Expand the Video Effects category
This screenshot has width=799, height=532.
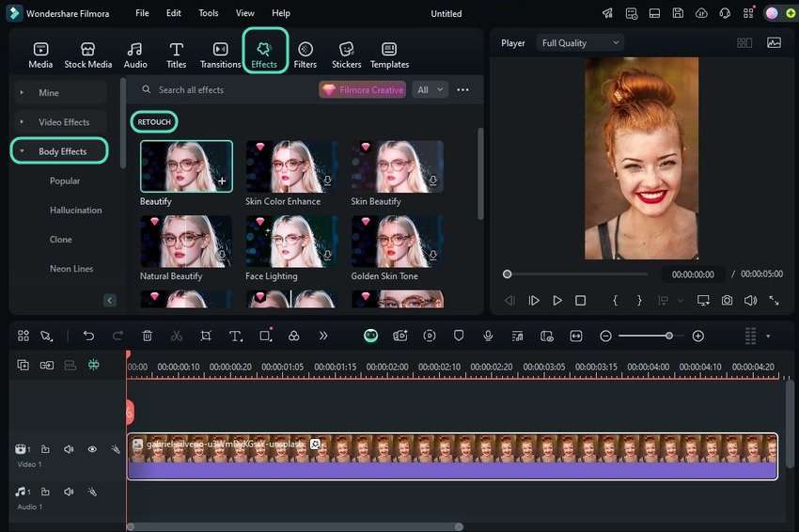point(63,122)
